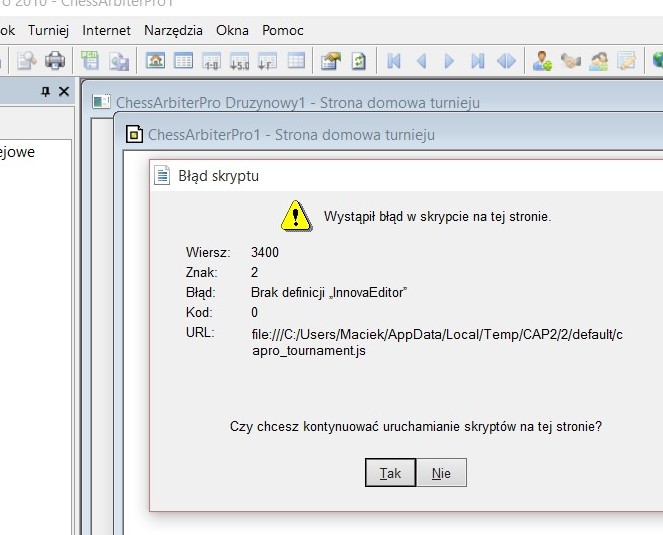Click the refresh page icon
The image size is (663, 535).
click(x=359, y=61)
